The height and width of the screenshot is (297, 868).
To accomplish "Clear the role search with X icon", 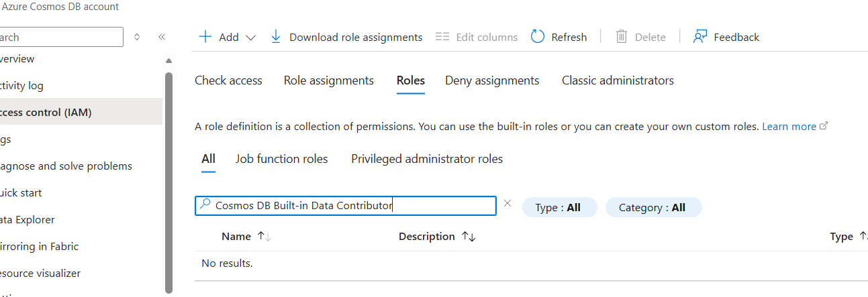I will pos(508,204).
